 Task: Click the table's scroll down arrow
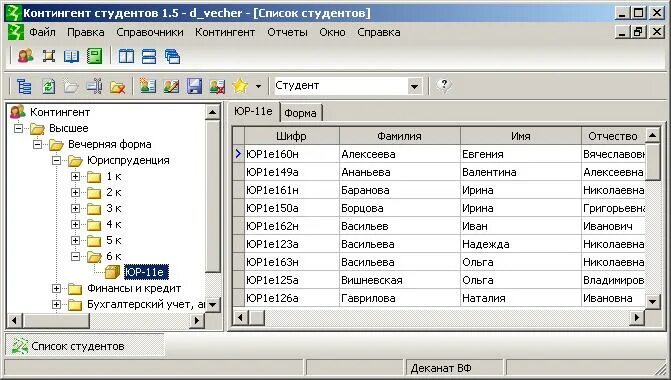point(652,301)
